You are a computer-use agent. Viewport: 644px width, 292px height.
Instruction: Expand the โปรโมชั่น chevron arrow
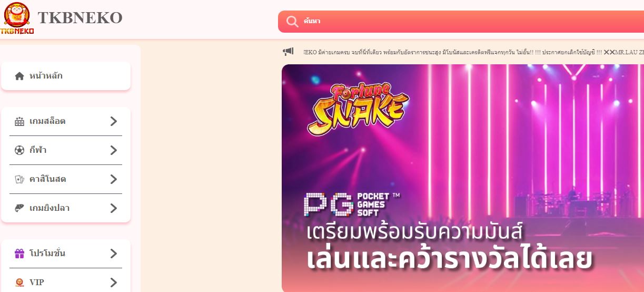click(113, 254)
